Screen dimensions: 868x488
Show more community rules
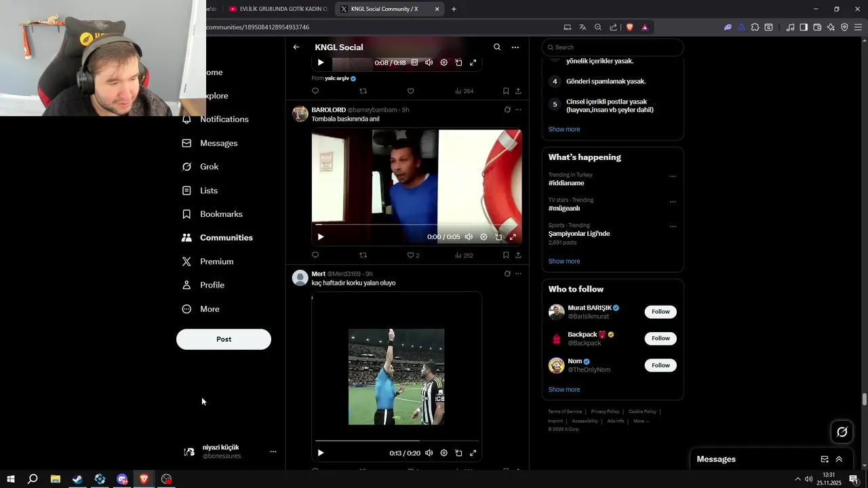[564, 129]
